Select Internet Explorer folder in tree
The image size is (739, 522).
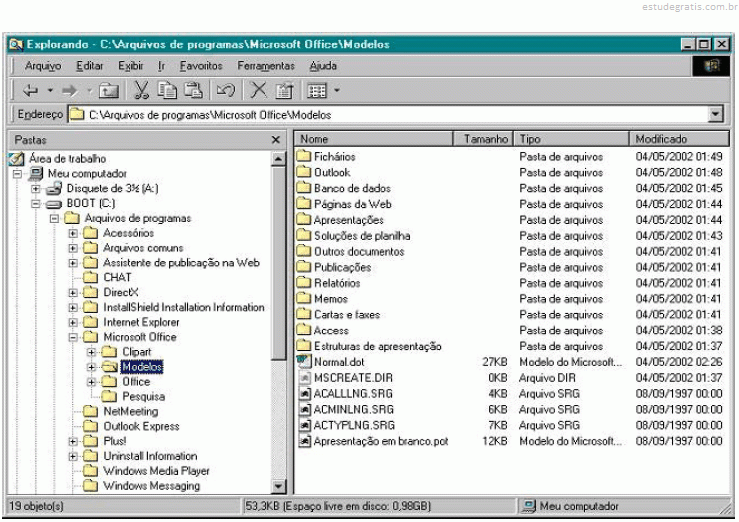tap(141, 322)
